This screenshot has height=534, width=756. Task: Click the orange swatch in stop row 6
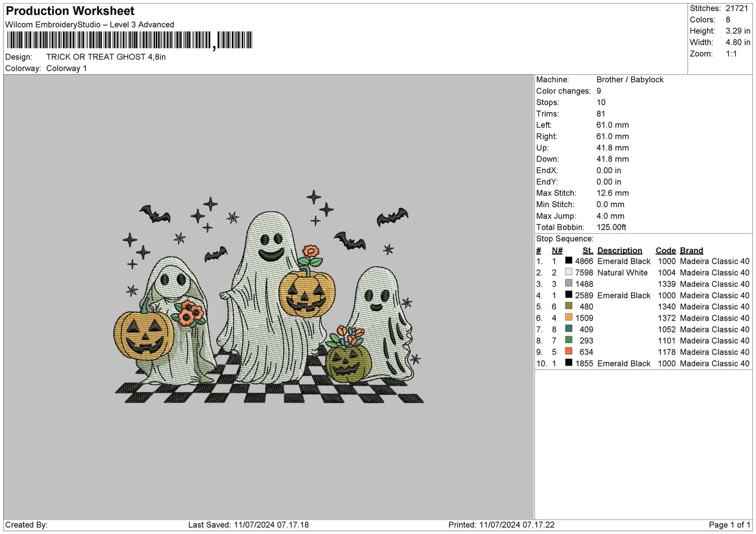tap(569, 317)
